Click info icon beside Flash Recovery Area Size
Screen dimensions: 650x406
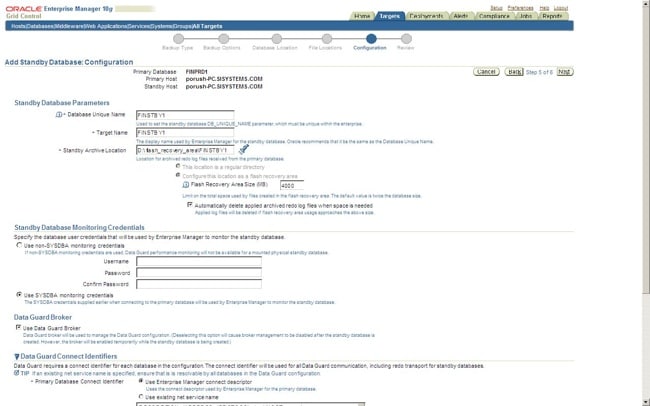(186, 185)
